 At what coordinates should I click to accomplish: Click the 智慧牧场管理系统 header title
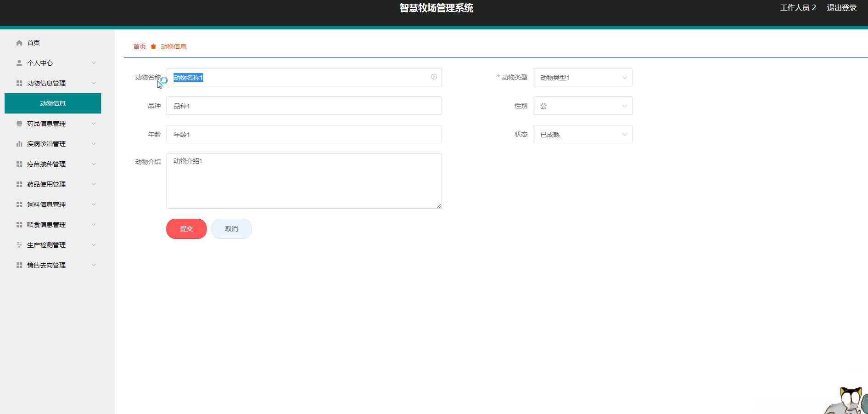tap(436, 8)
